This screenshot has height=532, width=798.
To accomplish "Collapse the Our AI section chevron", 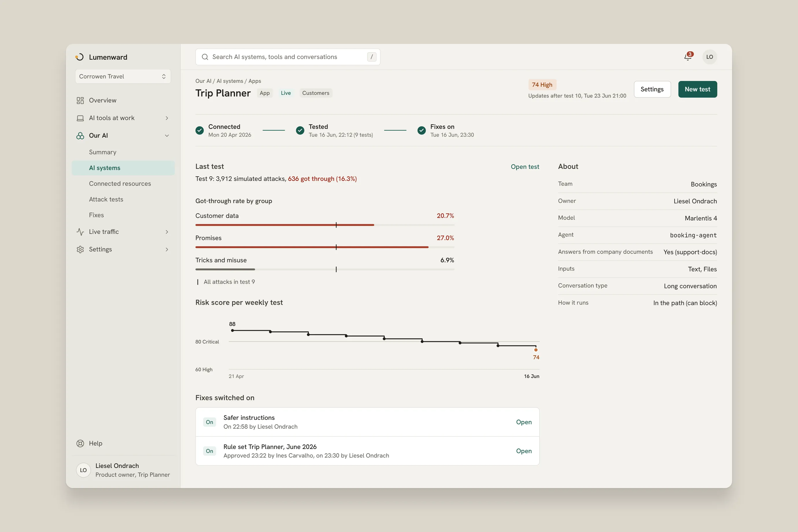I will pyautogui.click(x=167, y=136).
